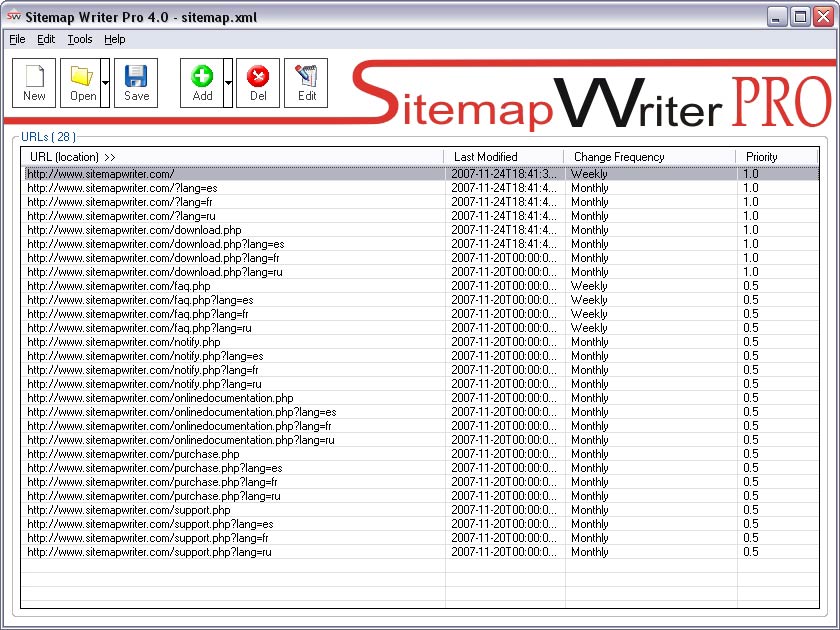This screenshot has height=630, width=840.
Task: Click the 1.0 priority of download.php?lang=ru row
Action: [x=751, y=272]
